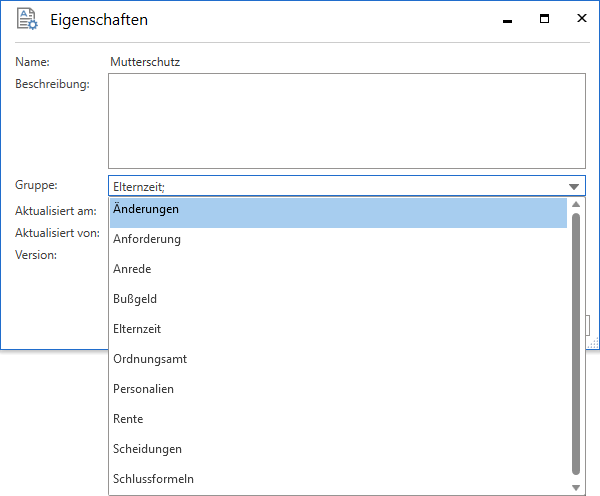Click into the Beschreibung text area
This screenshot has width=600, height=496.
346,120
